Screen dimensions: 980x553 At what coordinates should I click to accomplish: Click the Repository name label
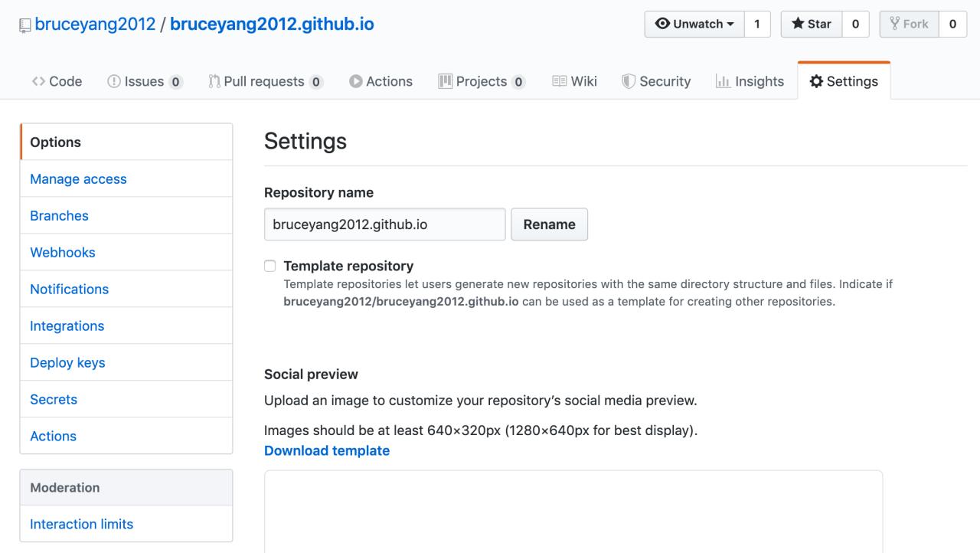[x=318, y=193]
